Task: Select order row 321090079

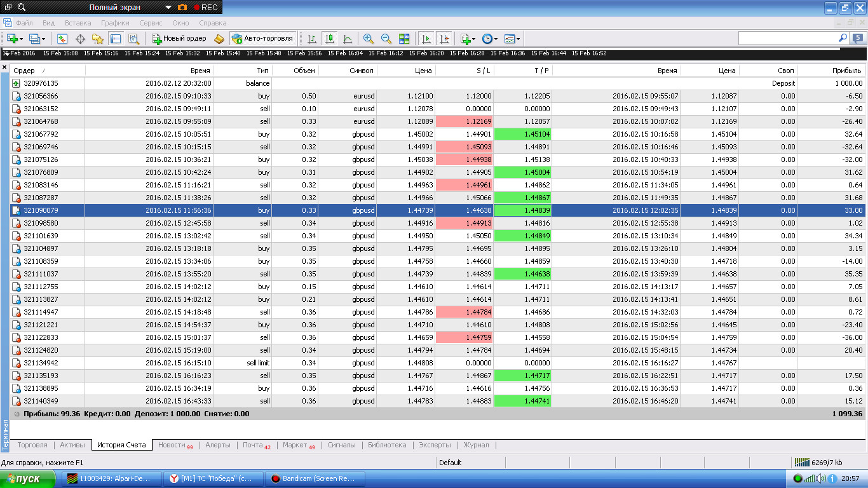Action: tap(438, 210)
